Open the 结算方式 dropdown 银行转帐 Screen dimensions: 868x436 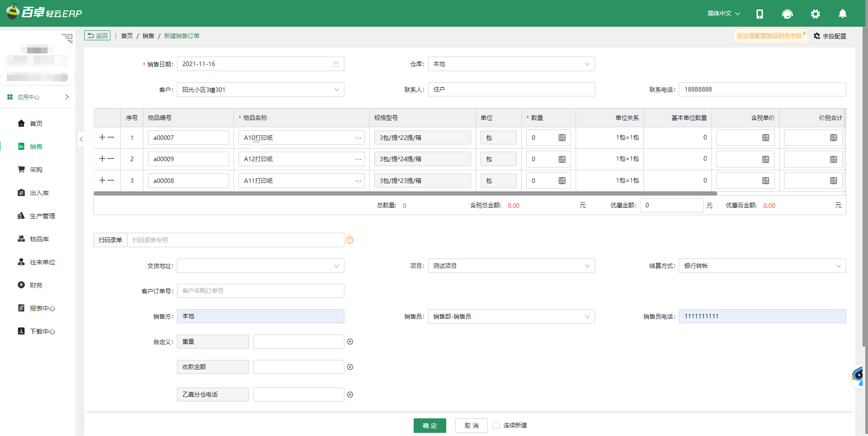[763, 266]
